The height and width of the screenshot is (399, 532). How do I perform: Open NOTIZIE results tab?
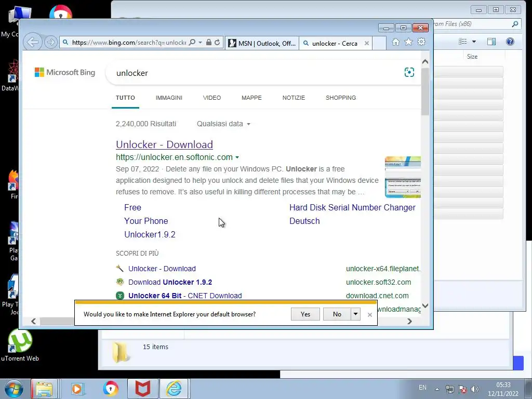(x=294, y=98)
